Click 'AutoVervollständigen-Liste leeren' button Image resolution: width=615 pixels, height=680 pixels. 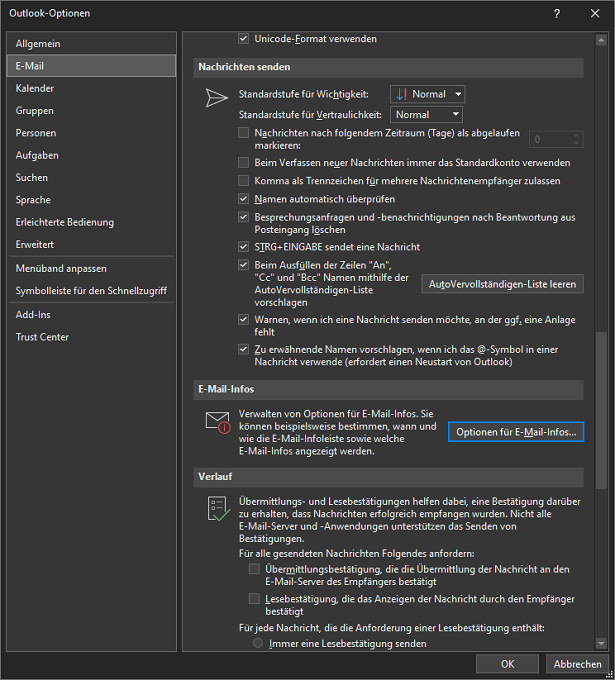click(502, 284)
